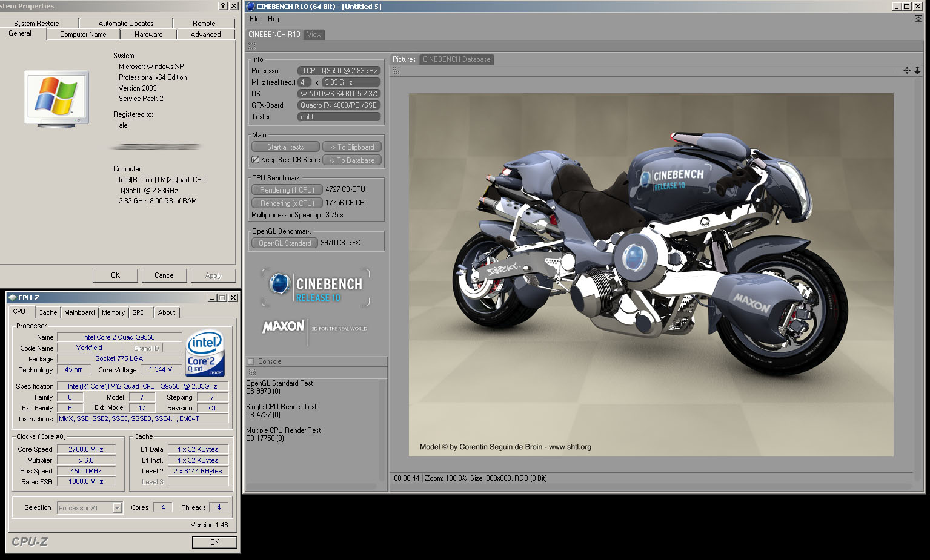Open the Mainboard tab in CPU-Z
930x560 pixels.
(x=79, y=312)
